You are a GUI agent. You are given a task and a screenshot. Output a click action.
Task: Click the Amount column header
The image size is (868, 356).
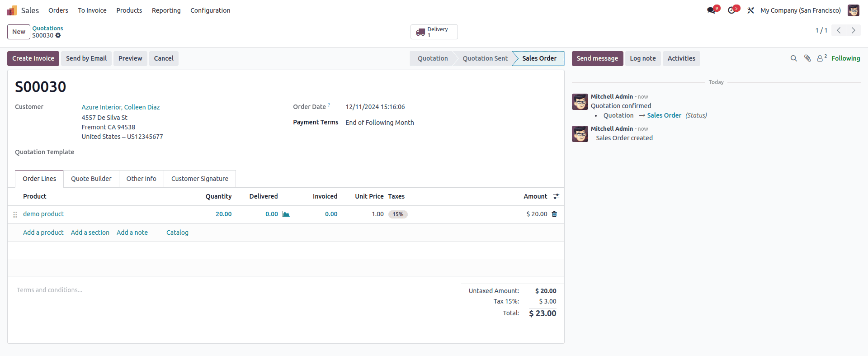(535, 196)
